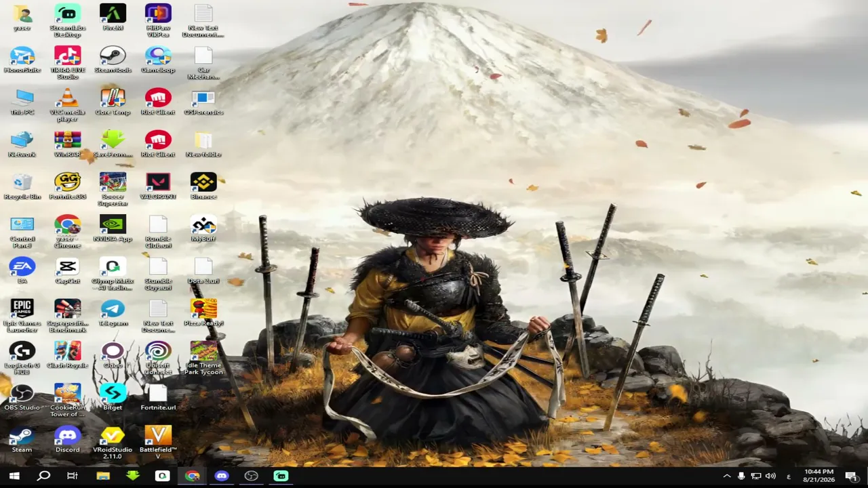Switch to Chrome on the taskbar
Screen dimensions: 868x488
[192, 476]
